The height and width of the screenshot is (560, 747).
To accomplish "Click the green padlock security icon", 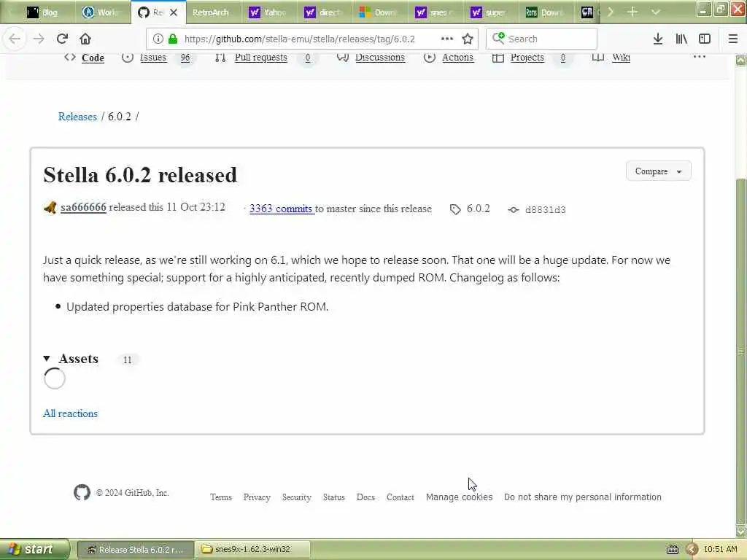I will 173,39.
